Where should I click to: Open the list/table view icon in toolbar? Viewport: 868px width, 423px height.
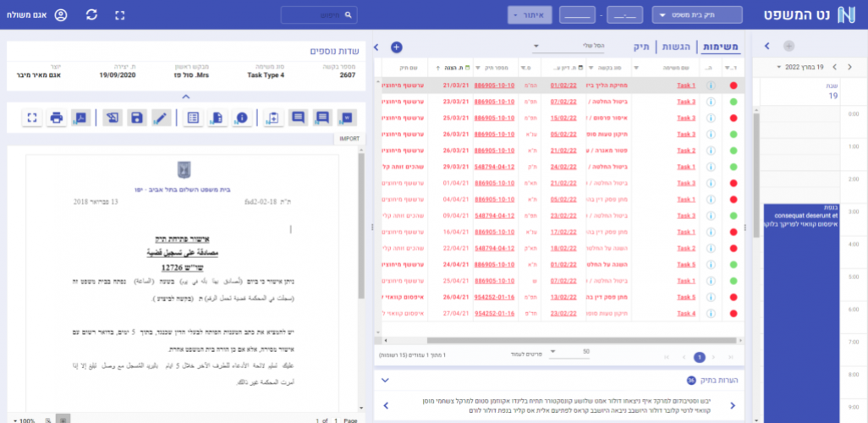point(193,118)
